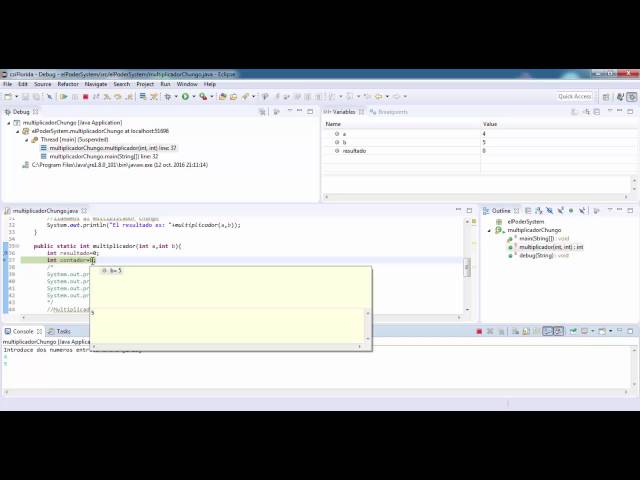This screenshot has height=480, width=640.
Task: Click the red Terminate button in main toolbar
Action: pyautogui.click(x=85, y=97)
